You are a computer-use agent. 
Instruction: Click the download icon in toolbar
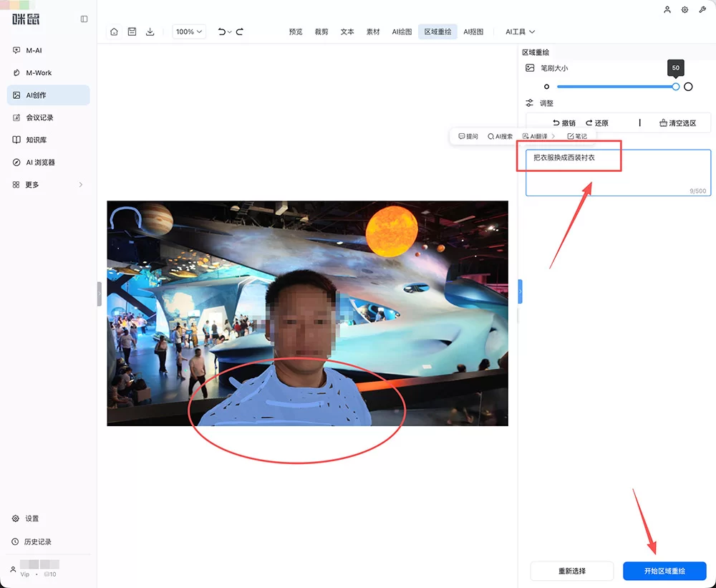[150, 32]
